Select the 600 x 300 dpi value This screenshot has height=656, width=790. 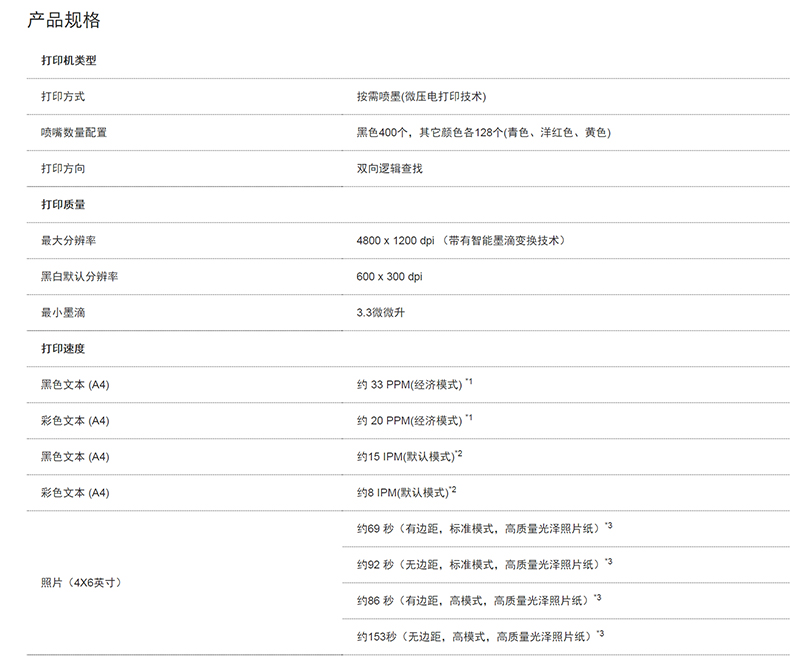pos(389,277)
